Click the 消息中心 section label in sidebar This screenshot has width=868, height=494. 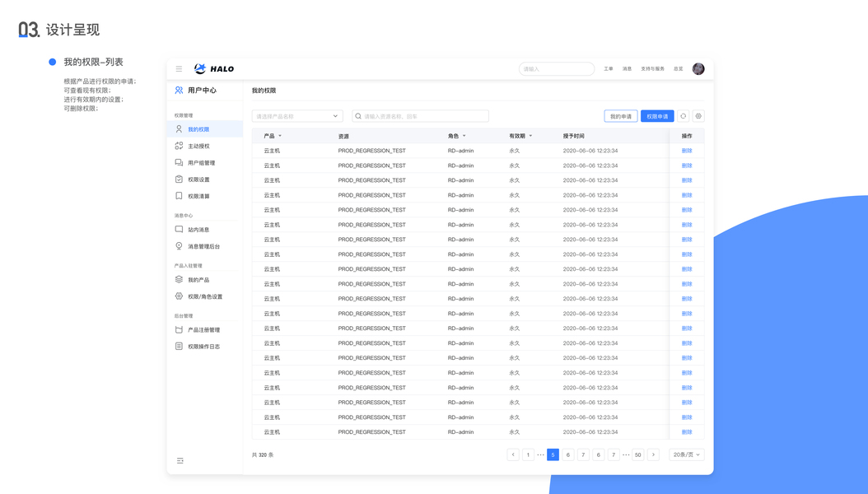184,216
